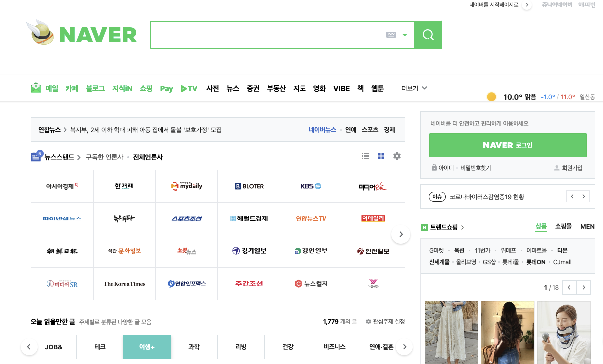Image resolution: width=603 pixels, height=364 pixels.
Task: Open the G마켓 shopping mall link
Action: tap(436, 250)
